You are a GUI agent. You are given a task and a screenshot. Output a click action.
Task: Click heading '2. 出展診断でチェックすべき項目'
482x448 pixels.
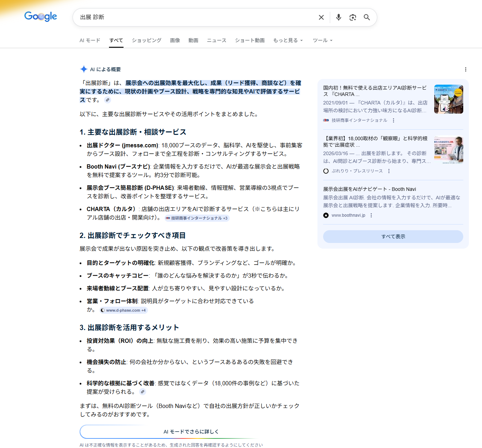point(132,236)
